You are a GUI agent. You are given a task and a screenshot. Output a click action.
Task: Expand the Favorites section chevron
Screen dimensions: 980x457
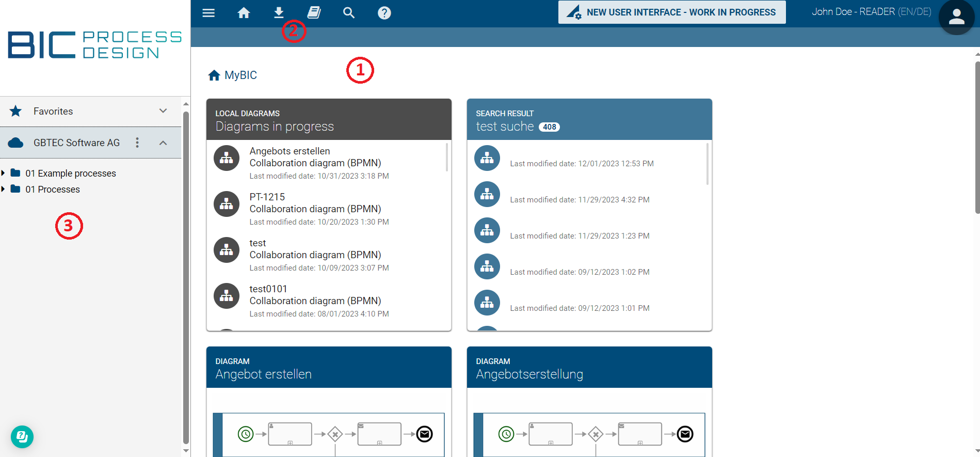tap(163, 111)
